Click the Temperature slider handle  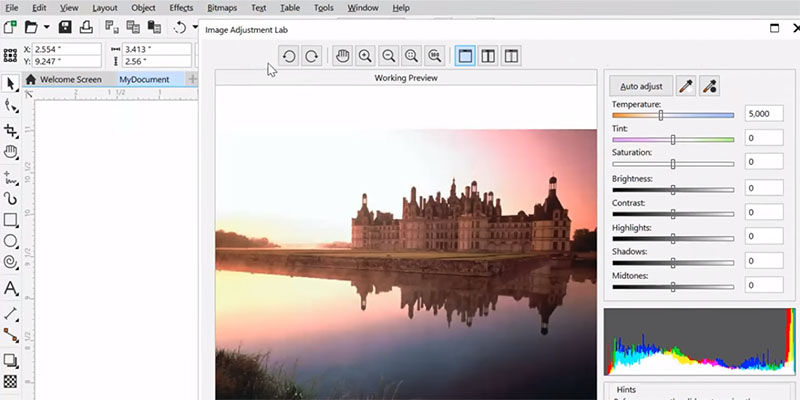pyautogui.click(x=660, y=115)
